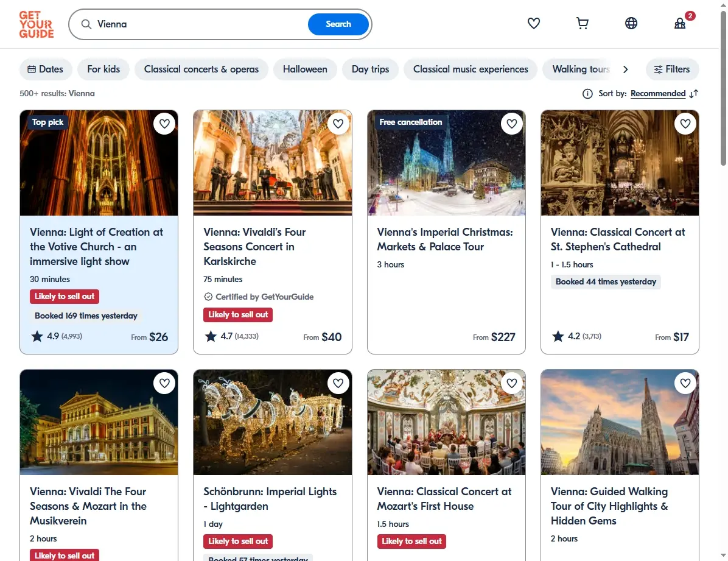This screenshot has width=728, height=561.
Task: Click the magnifier icon in search bar
Action: (86, 24)
